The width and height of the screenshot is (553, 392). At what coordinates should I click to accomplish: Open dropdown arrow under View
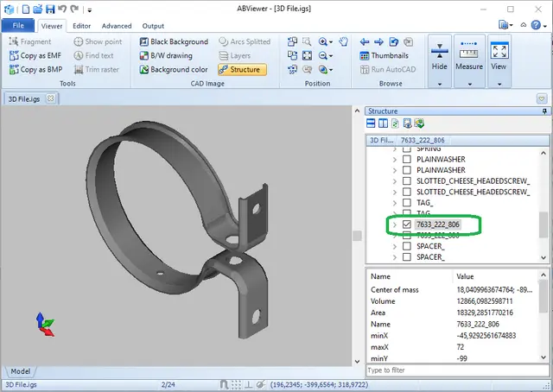[x=499, y=84]
